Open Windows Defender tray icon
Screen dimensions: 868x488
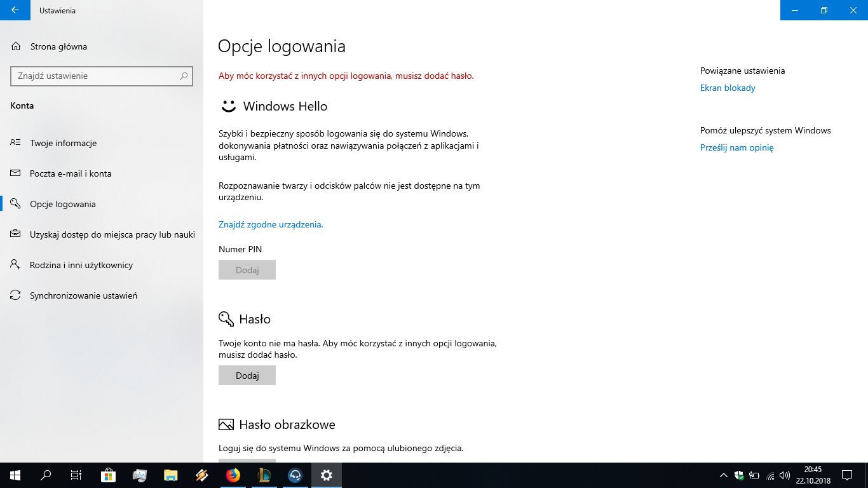[739, 475]
